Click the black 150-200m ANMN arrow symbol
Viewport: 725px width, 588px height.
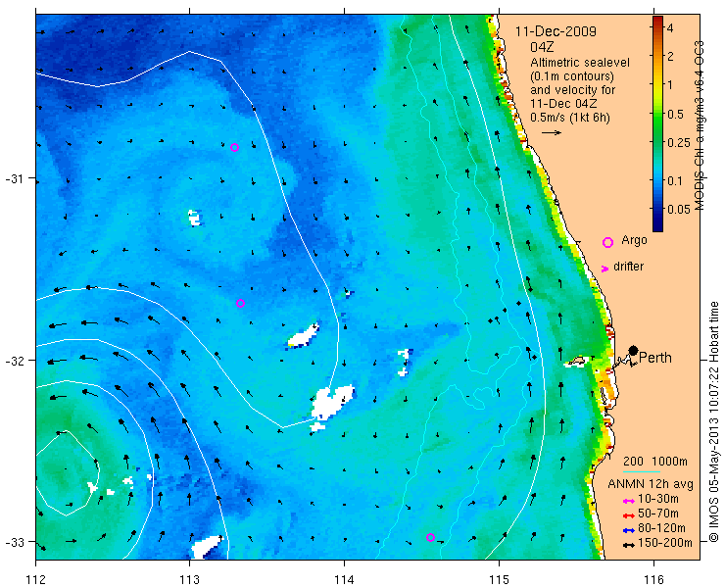coord(628,545)
